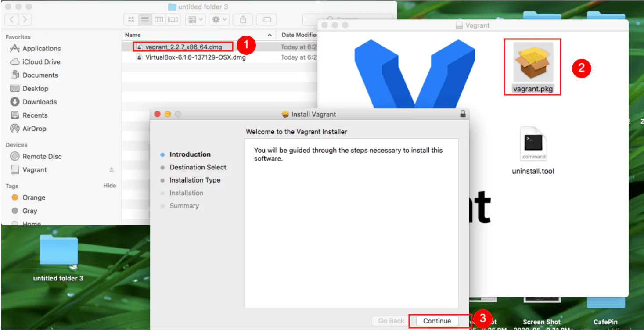Sort the file list by the Name column
This screenshot has width=644, height=330.
tap(133, 35)
